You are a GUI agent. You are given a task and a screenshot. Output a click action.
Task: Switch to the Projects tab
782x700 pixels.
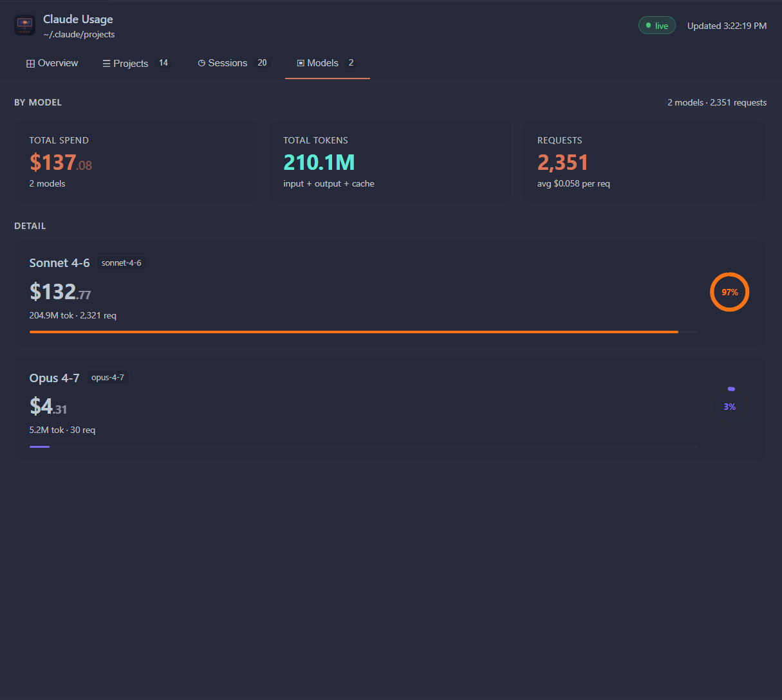[x=136, y=63]
